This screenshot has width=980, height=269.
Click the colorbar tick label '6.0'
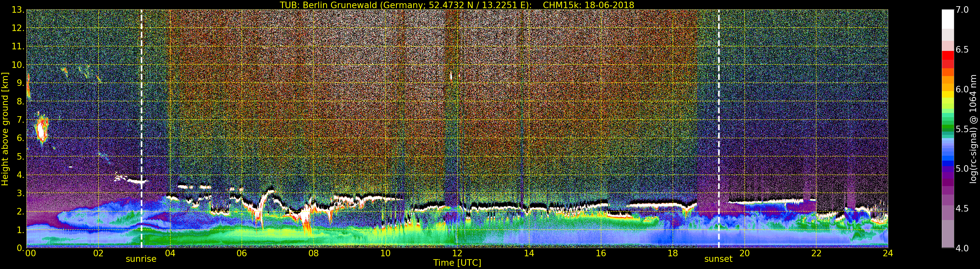click(x=962, y=89)
